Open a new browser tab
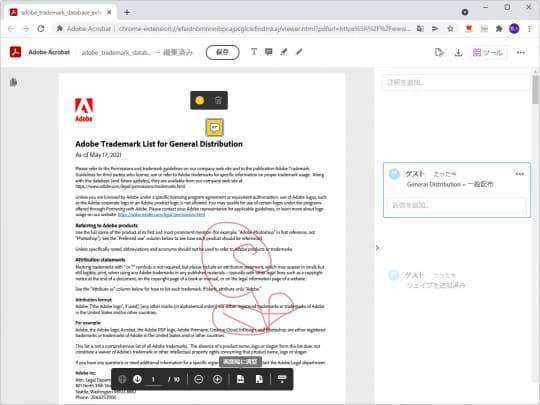540x405 pixels. pyautogui.click(x=127, y=12)
